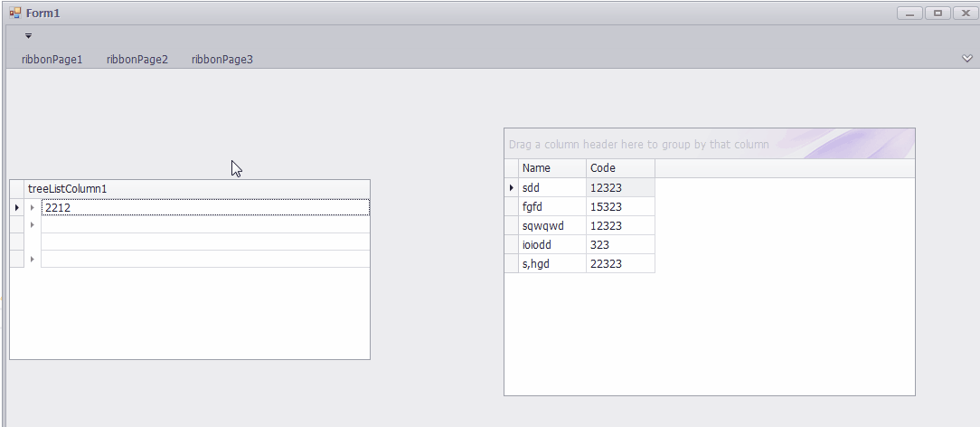Maximize the Form1 window

938,13
